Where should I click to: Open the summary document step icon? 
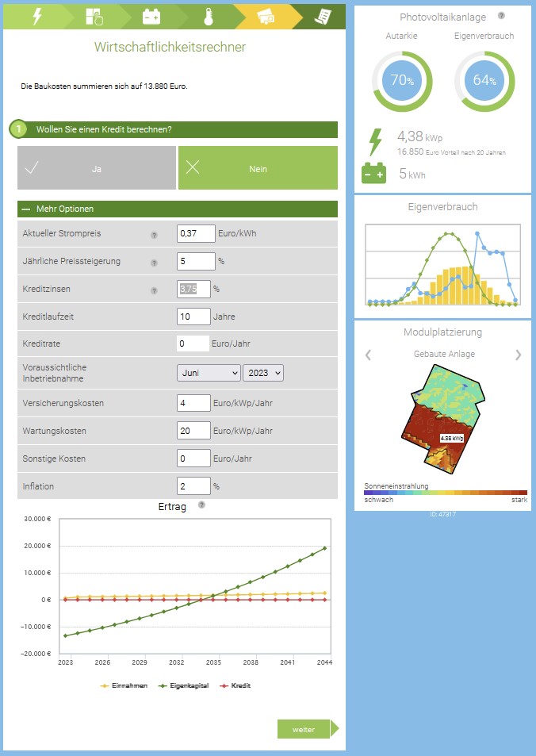[322, 17]
